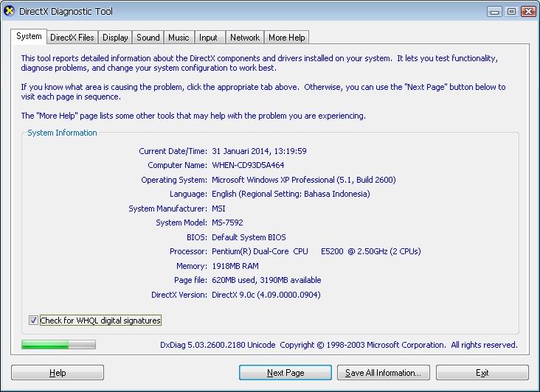Click language value 'English (Regional Setting: Bahasa Indonesia)'

click(x=291, y=194)
